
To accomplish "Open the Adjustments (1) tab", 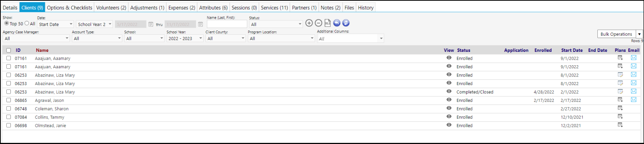I will coord(147,7).
